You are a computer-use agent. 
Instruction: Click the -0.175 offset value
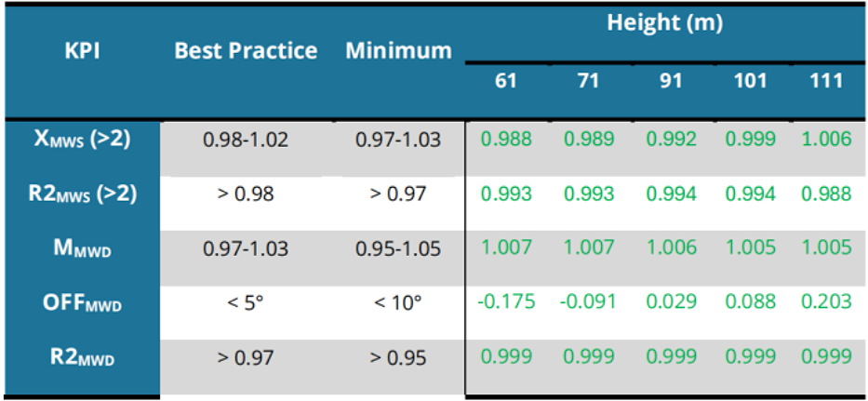[506, 301]
